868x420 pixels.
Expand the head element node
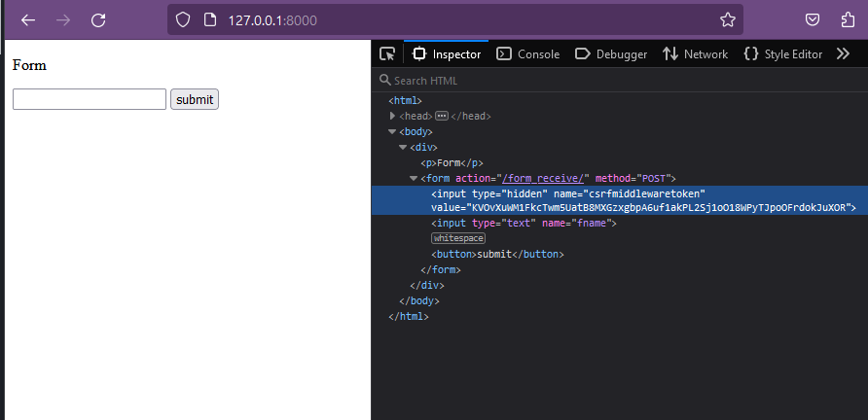point(392,116)
